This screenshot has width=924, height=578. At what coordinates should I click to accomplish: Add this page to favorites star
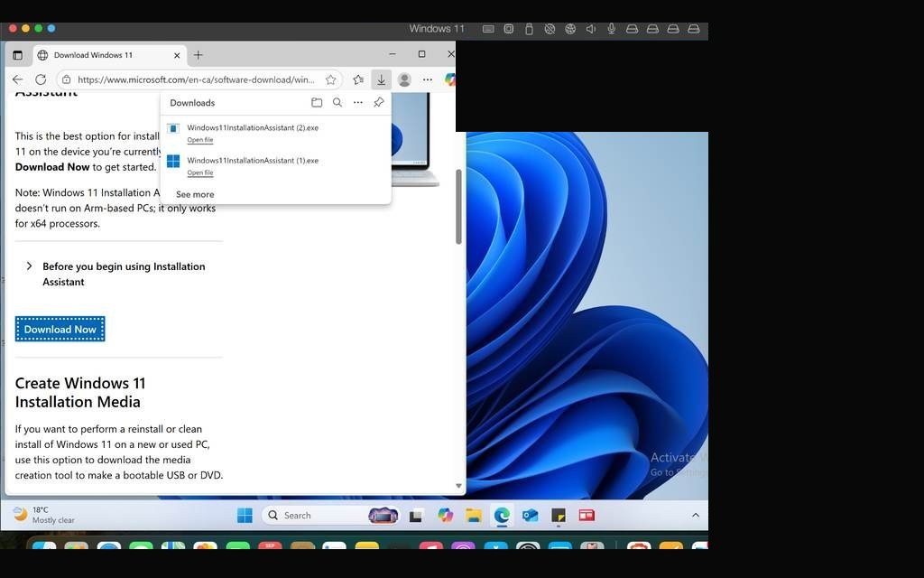point(330,79)
